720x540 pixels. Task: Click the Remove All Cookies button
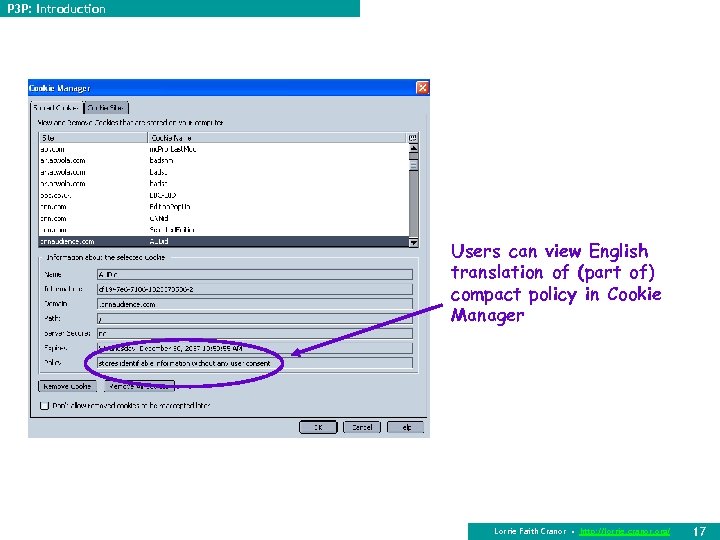140,386
